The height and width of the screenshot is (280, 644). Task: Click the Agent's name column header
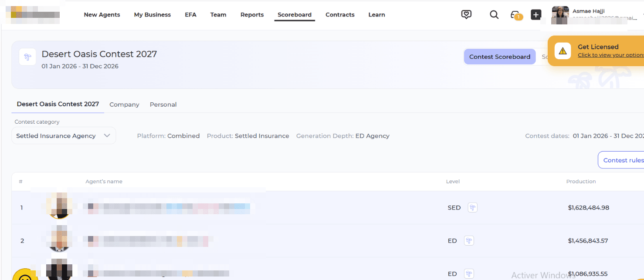(104, 182)
